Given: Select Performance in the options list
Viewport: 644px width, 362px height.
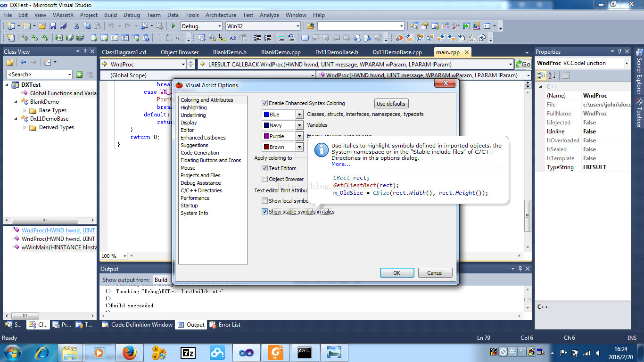Looking at the screenshot, I should pos(195,198).
